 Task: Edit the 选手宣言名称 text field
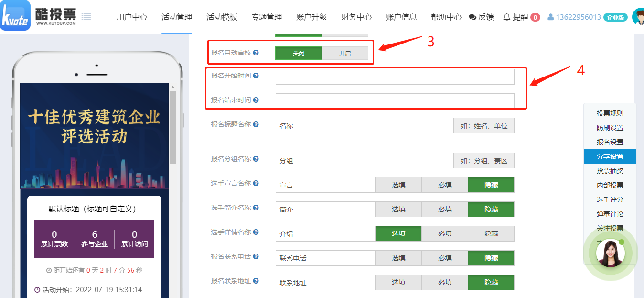[x=325, y=185]
